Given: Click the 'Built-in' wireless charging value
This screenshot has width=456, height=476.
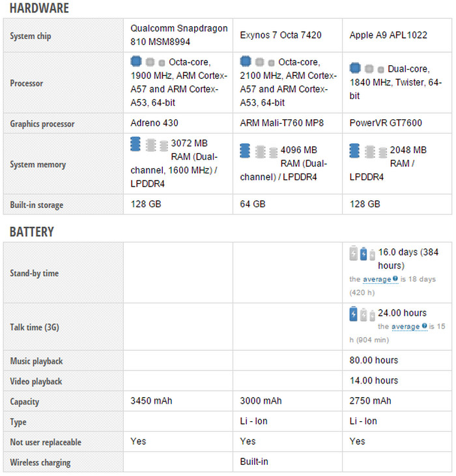Looking at the screenshot, I should click(x=254, y=462).
